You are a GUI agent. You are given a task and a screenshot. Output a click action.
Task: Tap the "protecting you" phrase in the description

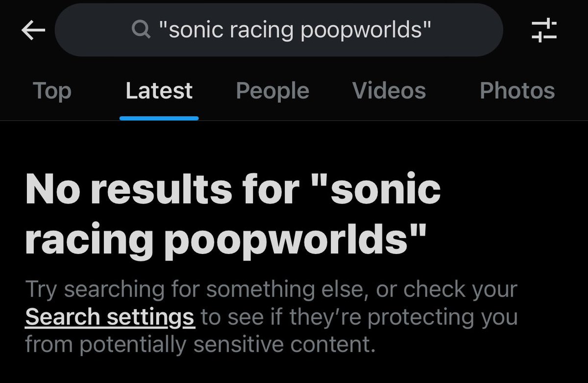[x=442, y=317]
